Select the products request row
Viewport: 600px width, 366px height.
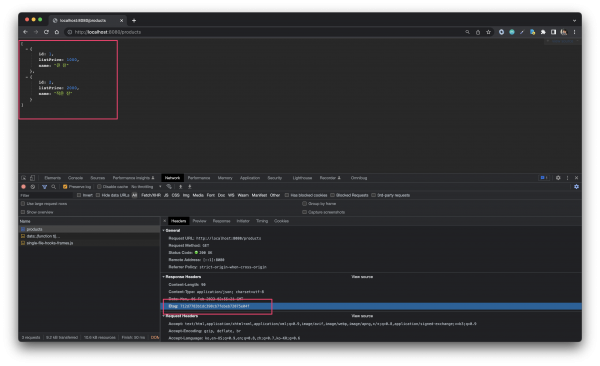[90, 229]
